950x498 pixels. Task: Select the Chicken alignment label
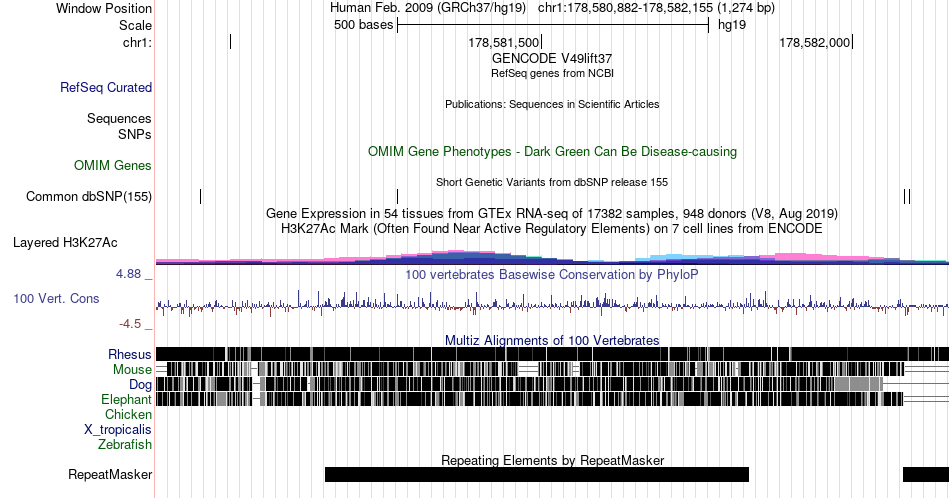coord(128,414)
